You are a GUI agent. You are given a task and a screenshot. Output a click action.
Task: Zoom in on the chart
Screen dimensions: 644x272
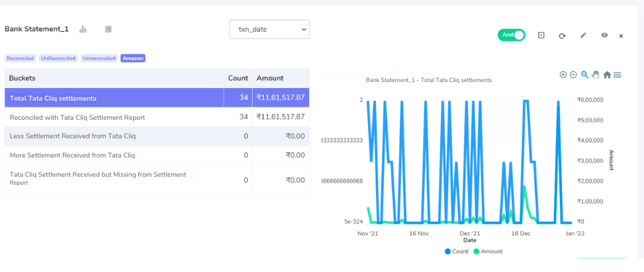563,75
